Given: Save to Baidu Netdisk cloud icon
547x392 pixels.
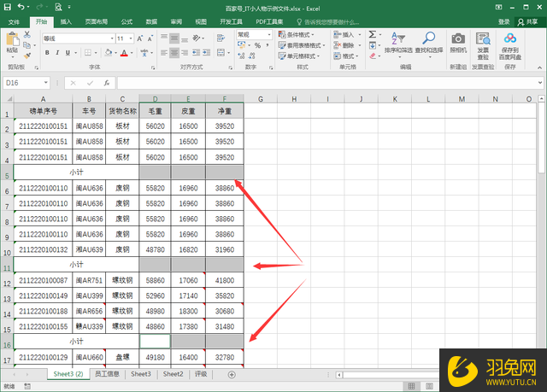Looking at the screenshot, I should point(510,45).
